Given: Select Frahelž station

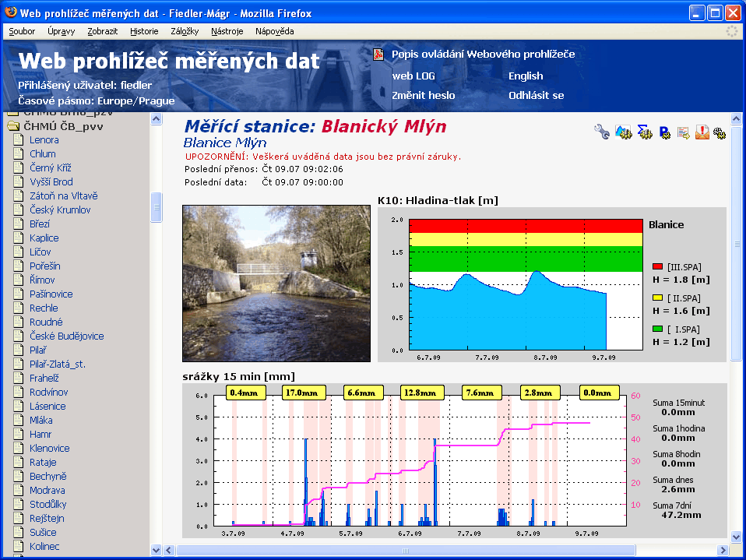Looking at the screenshot, I should (x=44, y=379).
